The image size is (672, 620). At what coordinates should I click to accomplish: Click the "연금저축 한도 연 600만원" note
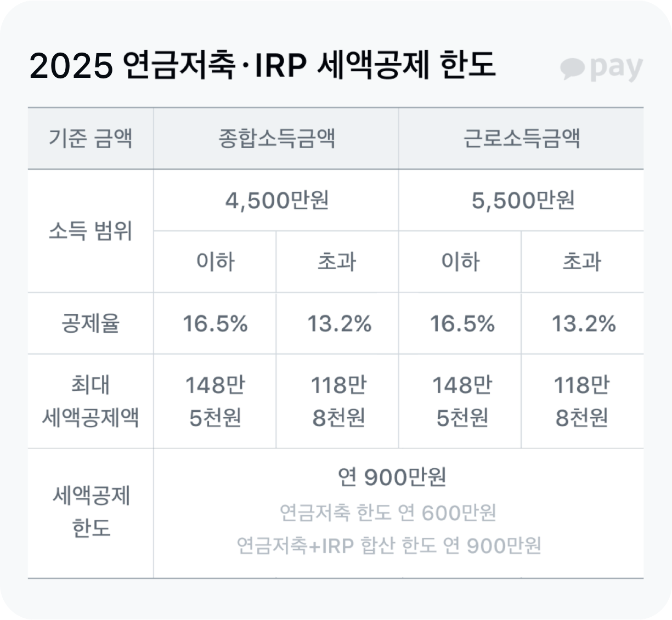click(x=388, y=513)
